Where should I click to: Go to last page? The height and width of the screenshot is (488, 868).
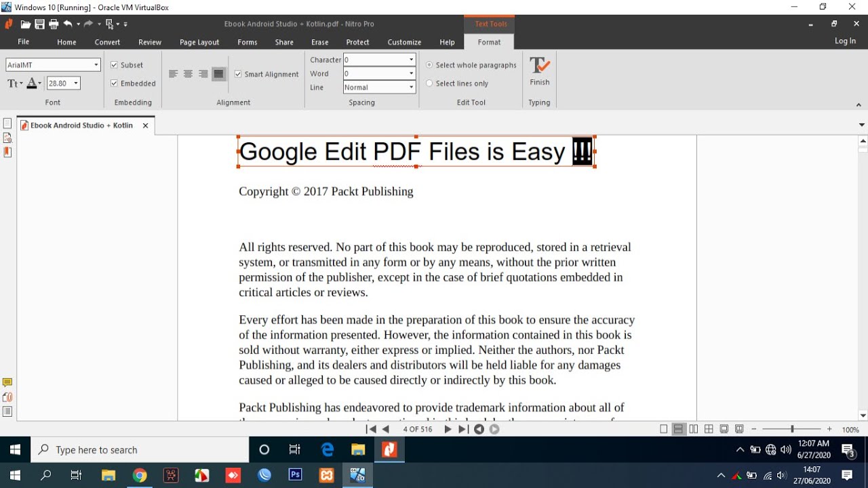pos(462,429)
